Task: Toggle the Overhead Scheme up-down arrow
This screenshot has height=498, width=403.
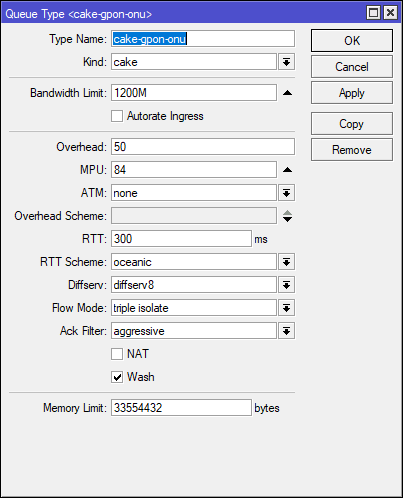Action: [x=287, y=216]
